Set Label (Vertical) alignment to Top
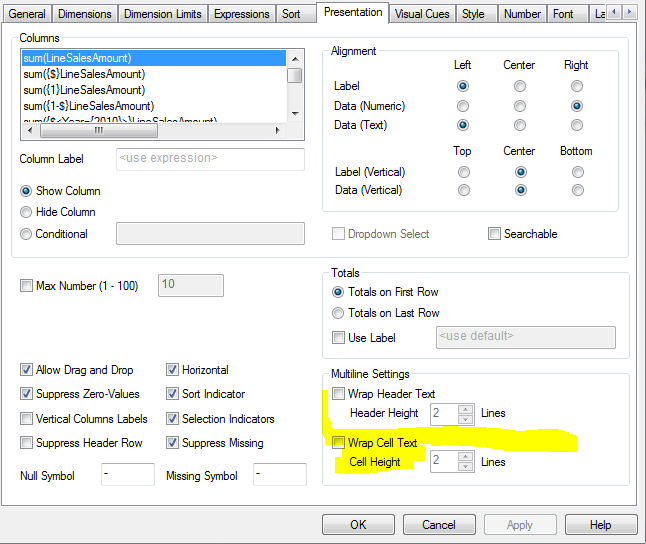 click(x=464, y=172)
